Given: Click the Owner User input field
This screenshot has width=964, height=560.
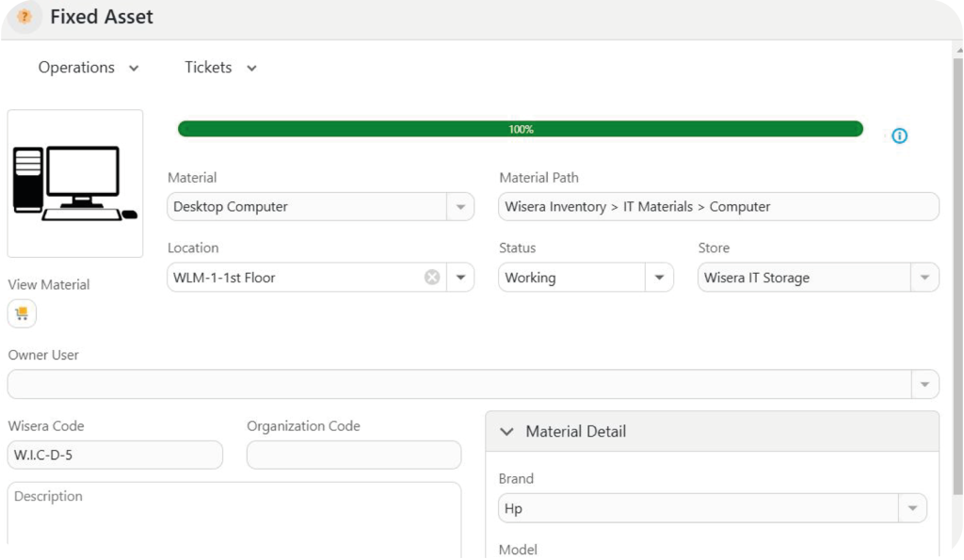Looking at the screenshot, I should (459, 384).
